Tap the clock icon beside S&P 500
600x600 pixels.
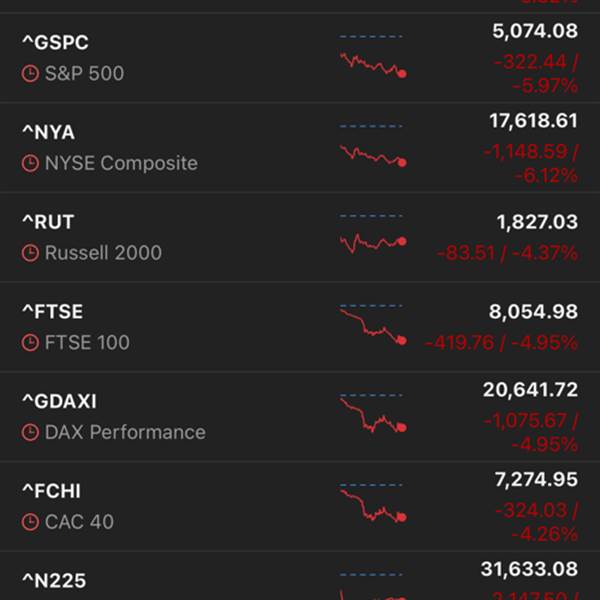pos(30,73)
